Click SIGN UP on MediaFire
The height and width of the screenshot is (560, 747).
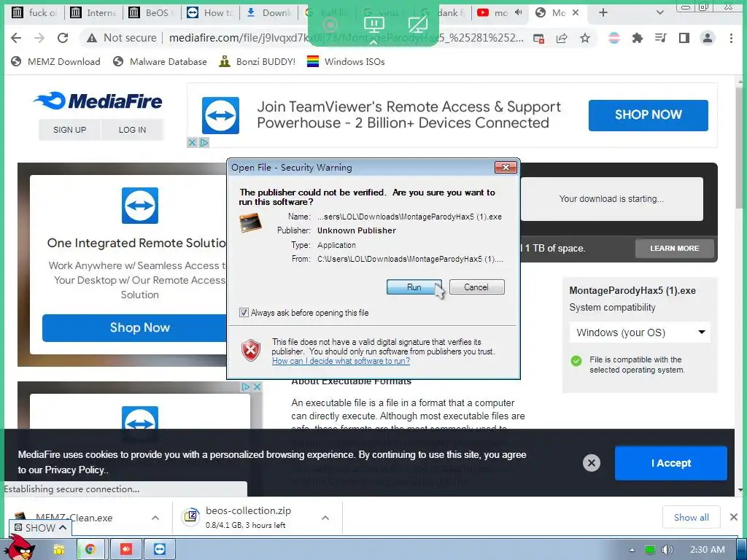point(69,130)
